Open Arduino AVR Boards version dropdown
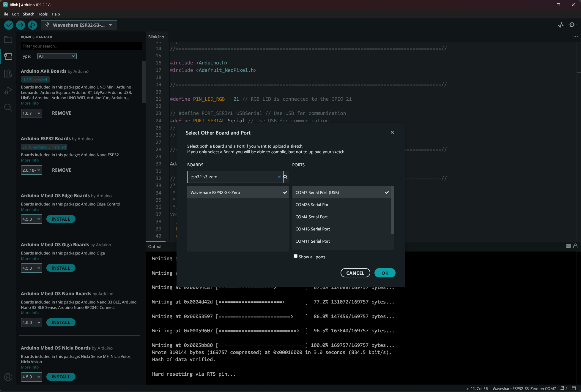This screenshot has height=392, width=581. pos(31,113)
